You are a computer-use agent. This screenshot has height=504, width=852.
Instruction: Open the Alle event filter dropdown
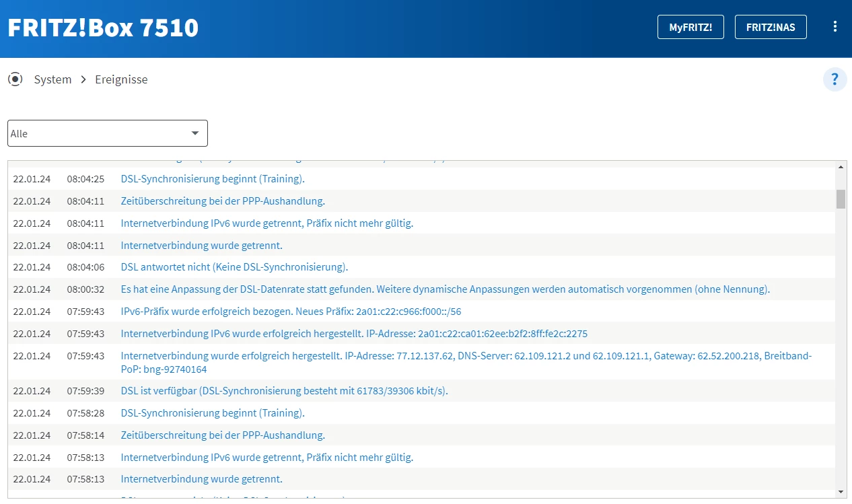[108, 133]
